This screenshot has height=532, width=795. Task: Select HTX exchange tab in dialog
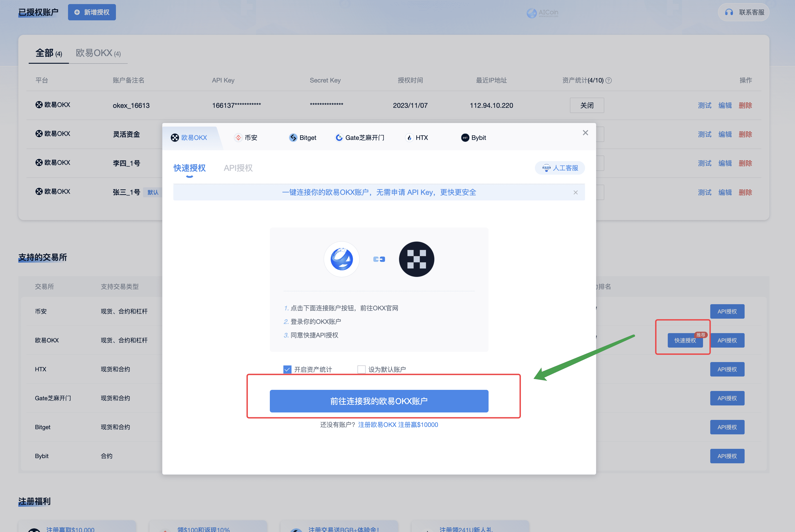click(417, 138)
